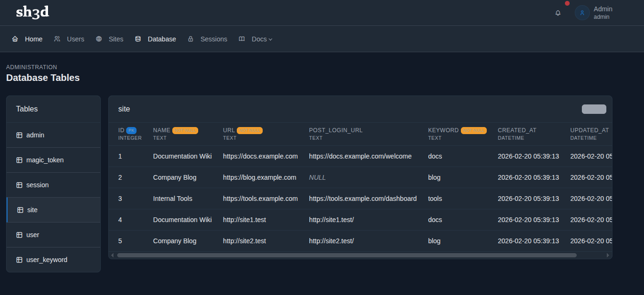Image resolution: width=644 pixels, height=295 pixels.
Task: Click the Database cylinder icon
Action: tap(138, 39)
